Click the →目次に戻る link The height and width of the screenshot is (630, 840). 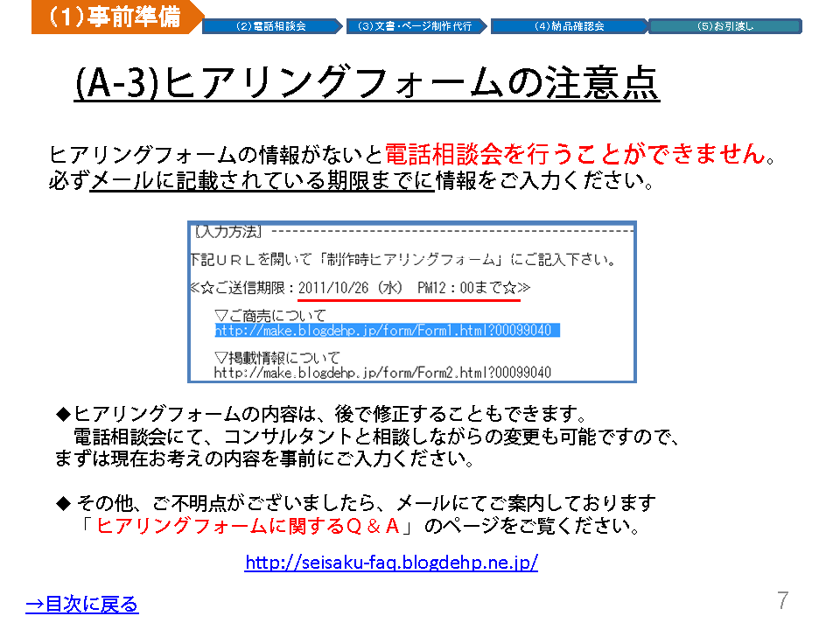(82, 604)
